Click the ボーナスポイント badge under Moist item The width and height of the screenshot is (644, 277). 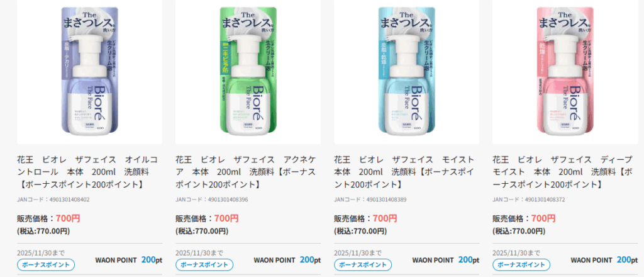tap(363, 264)
